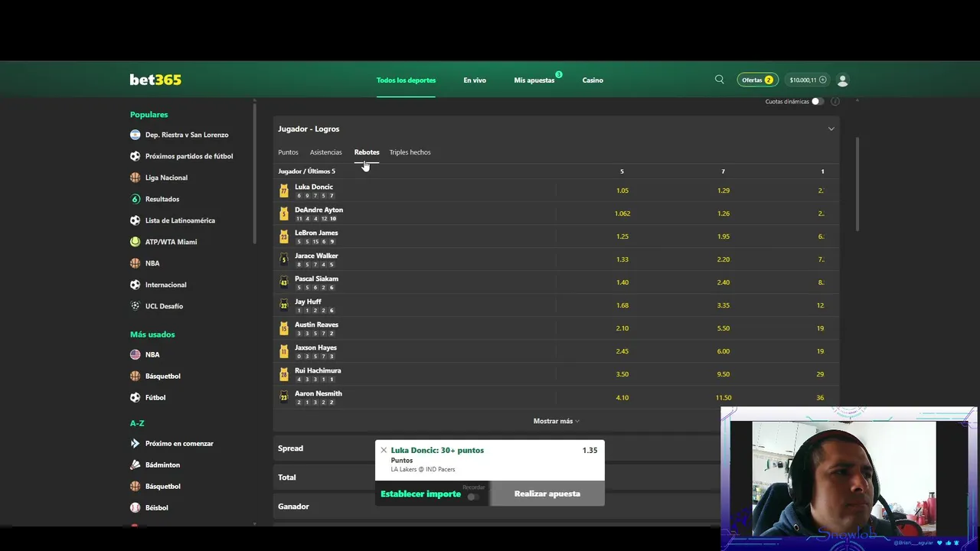Screen dimensions: 980x551
Task: Click the account profile avatar icon
Action: coord(843,80)
